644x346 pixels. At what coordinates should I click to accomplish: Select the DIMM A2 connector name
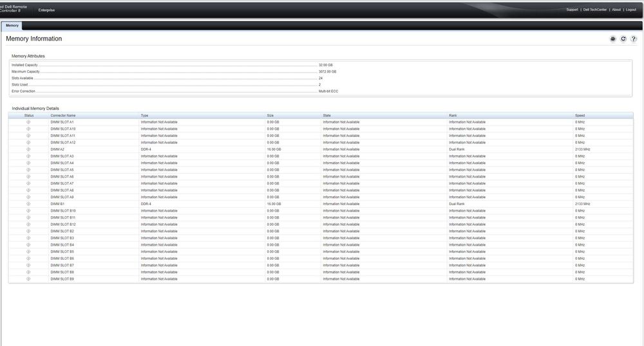click(57, 150)
